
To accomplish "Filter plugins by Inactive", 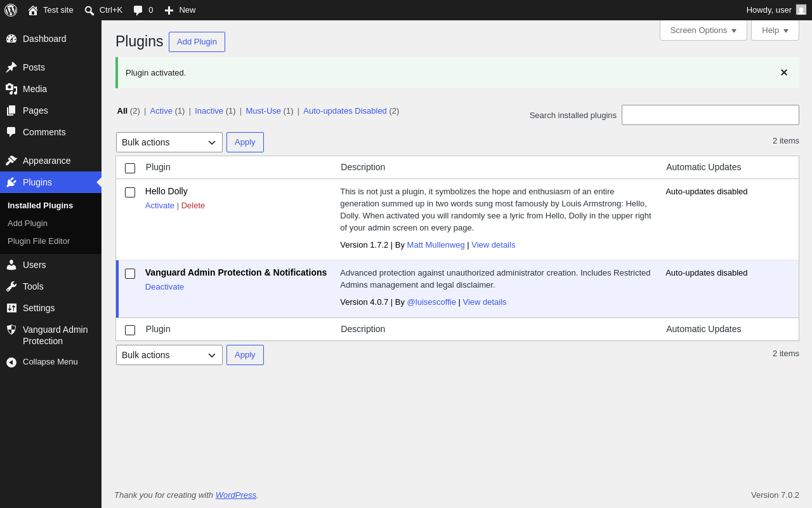I will [209, 111].
